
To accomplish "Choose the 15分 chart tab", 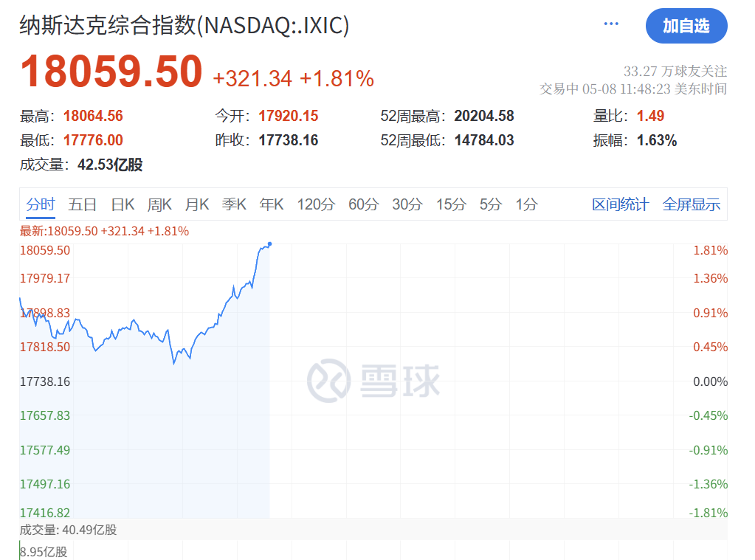I will (451, 204).
